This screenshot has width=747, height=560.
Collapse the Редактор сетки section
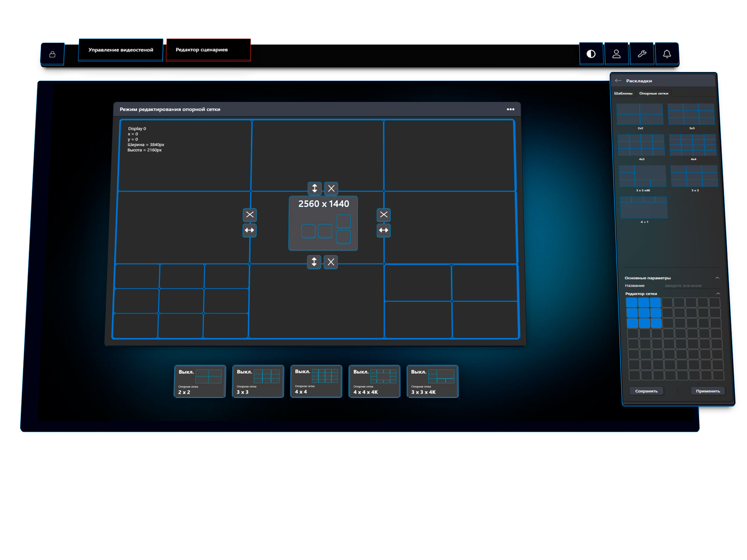click(718, 294)
